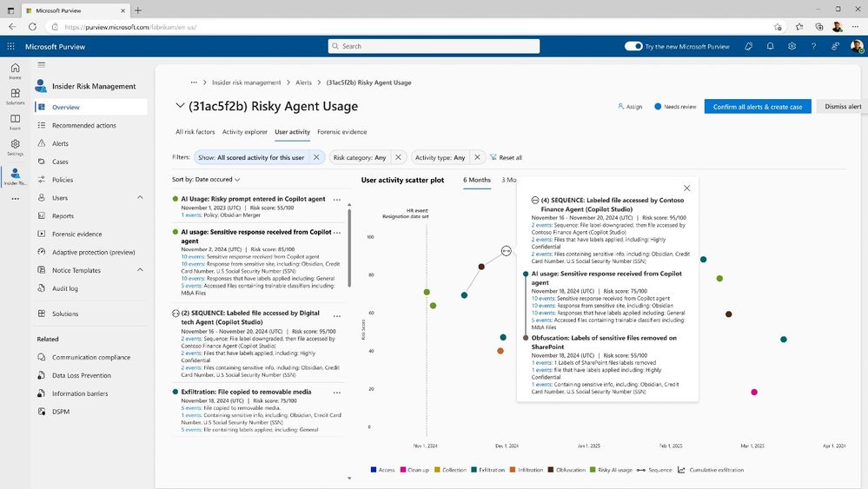Screen dimensions: 868x489
Task: Open Activity type Any filter dropdown
Action: coord(441,158)
